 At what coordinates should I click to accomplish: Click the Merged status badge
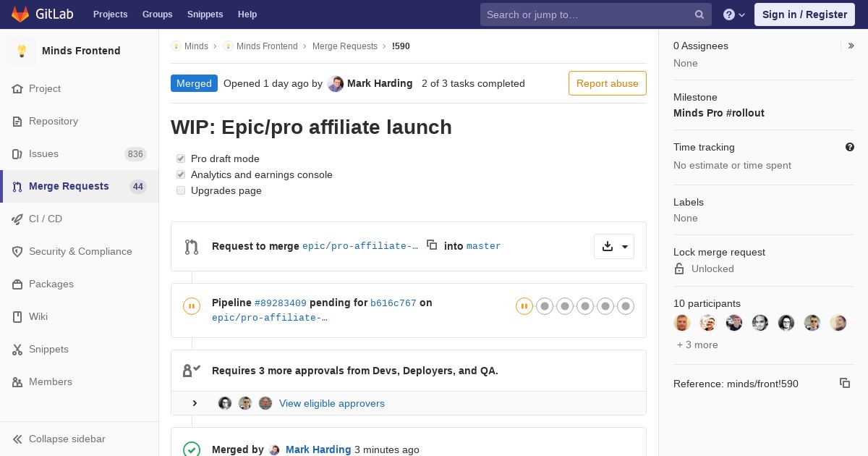194,83
